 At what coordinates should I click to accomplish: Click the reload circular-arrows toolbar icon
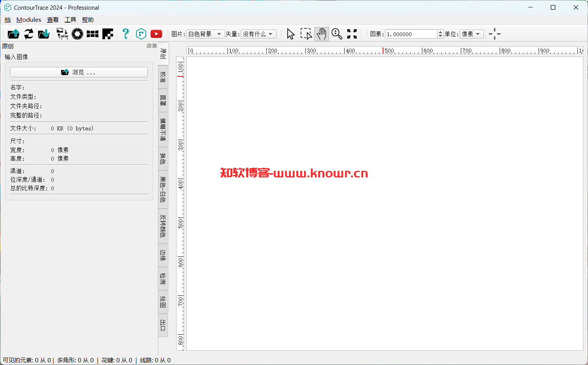point(29,34)
